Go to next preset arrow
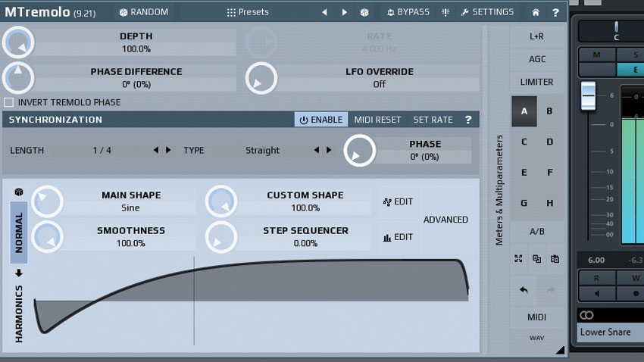The width and height of the screenshot is (644, 362). coord(344,12)
